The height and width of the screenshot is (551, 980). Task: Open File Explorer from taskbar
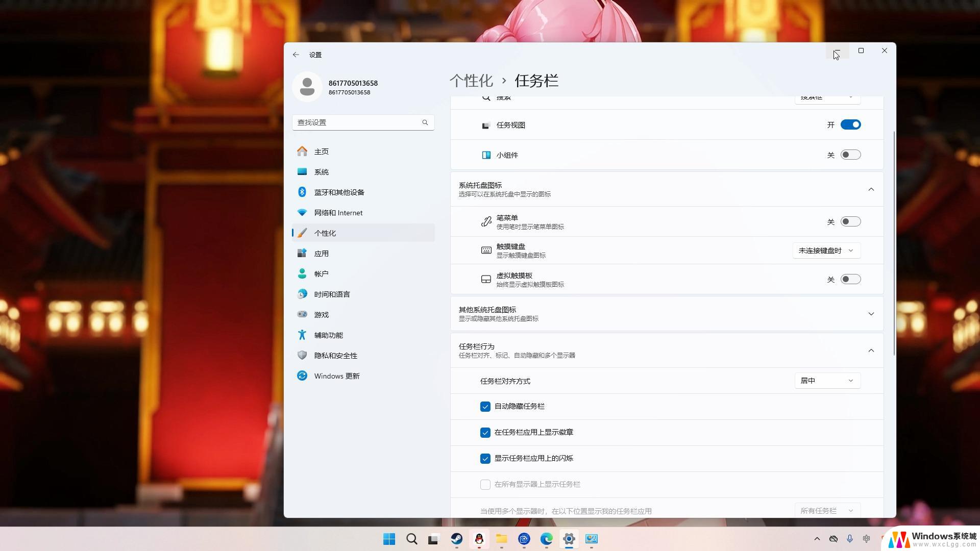501,539
